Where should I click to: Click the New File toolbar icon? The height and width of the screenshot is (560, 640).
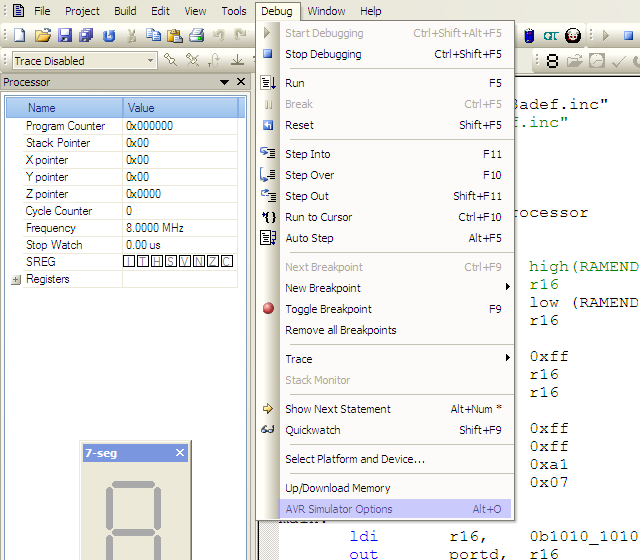coord(19,36)
